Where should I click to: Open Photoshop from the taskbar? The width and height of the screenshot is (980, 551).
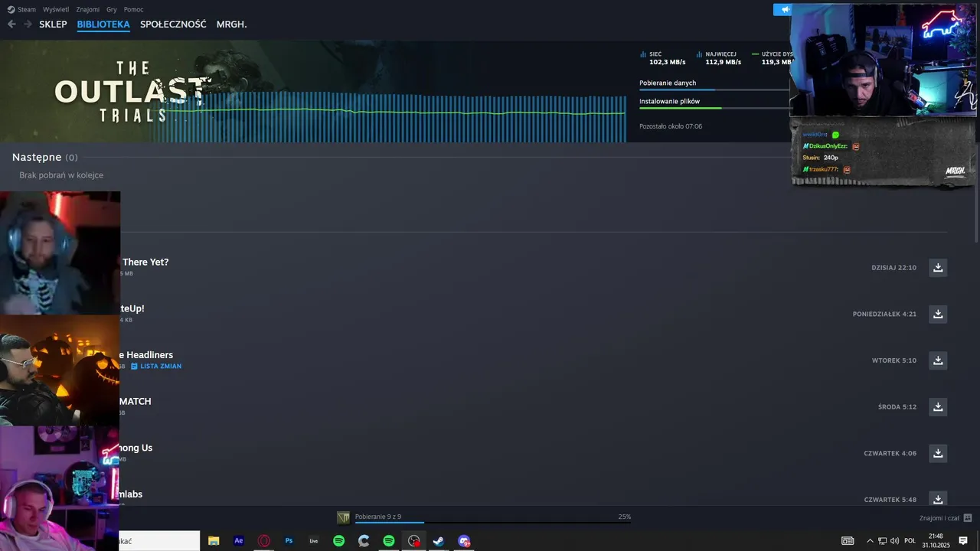tap(289, 541)
